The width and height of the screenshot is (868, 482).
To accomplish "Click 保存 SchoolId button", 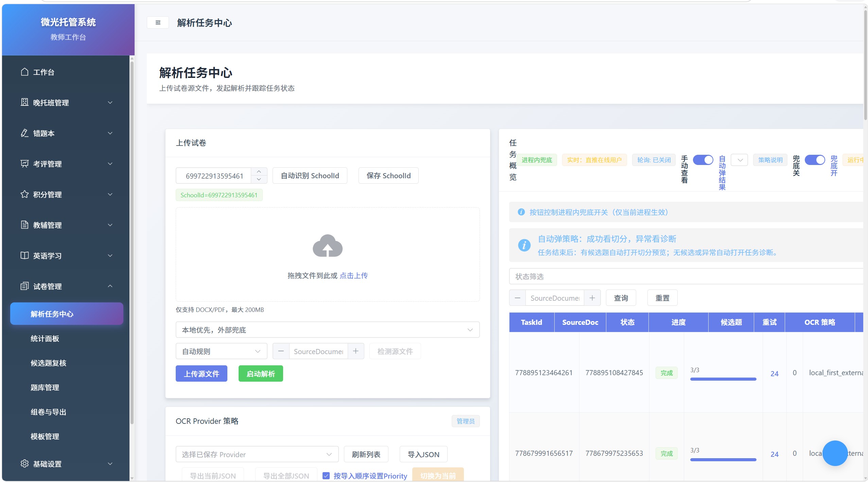I will (388, 176).
